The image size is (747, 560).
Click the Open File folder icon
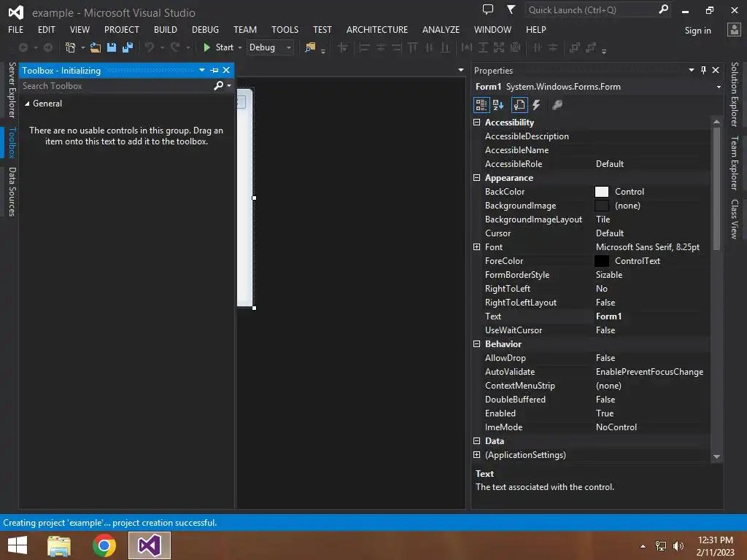96,47
